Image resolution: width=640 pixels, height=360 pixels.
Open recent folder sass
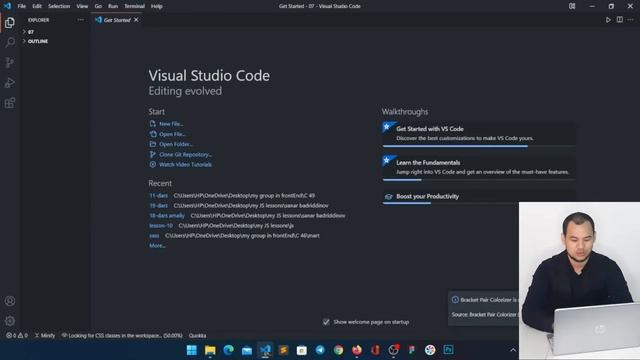(154, 236)
